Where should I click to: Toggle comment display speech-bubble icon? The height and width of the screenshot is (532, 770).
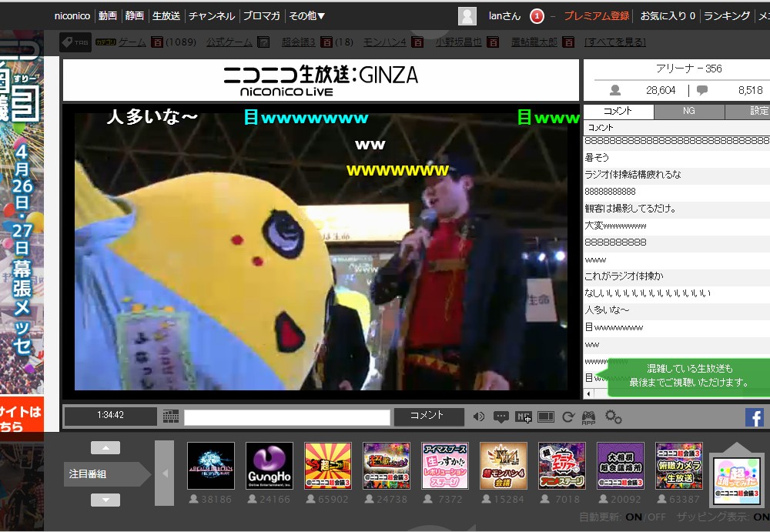click(x=501, y=417)
